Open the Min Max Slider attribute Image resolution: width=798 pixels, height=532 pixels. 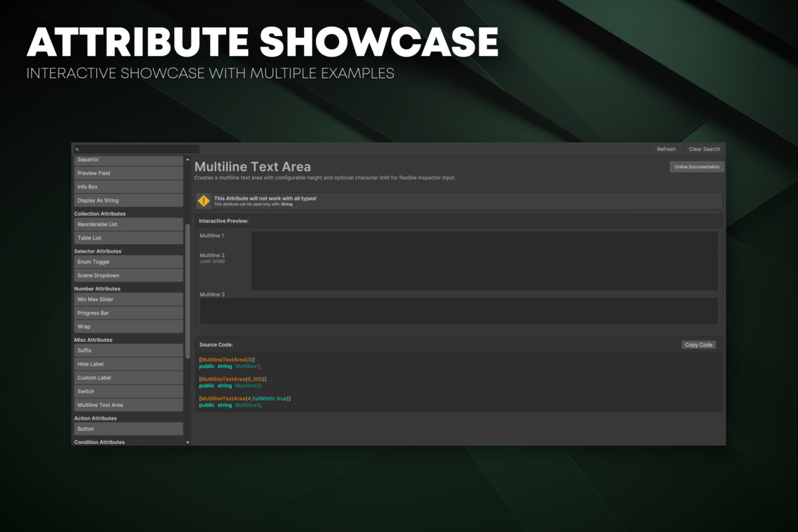point(128,299)
